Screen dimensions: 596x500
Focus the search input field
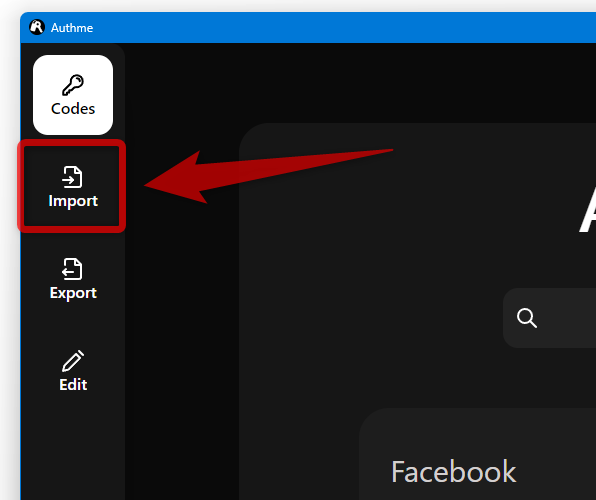(550, 318)
